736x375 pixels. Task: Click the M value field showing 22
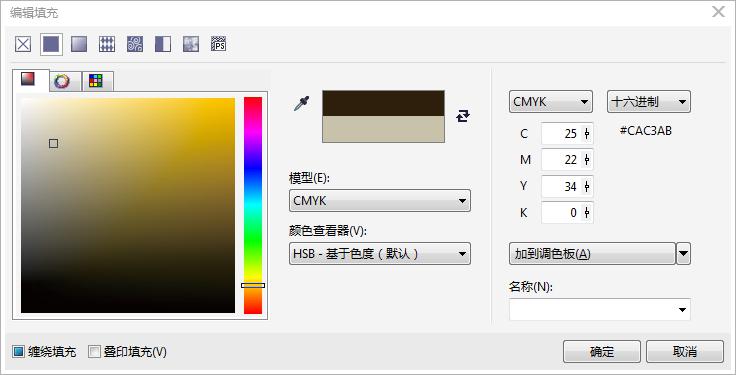pos(561,160)
